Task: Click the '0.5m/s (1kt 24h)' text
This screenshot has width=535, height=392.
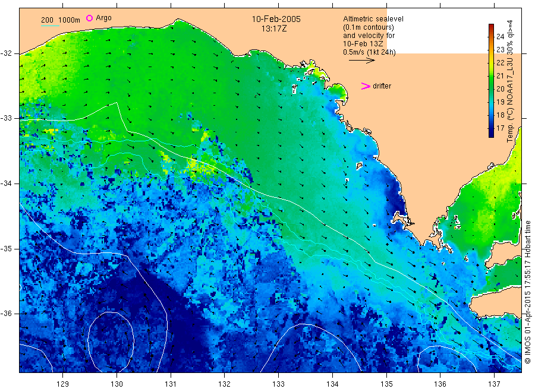Action: [369, 52]
